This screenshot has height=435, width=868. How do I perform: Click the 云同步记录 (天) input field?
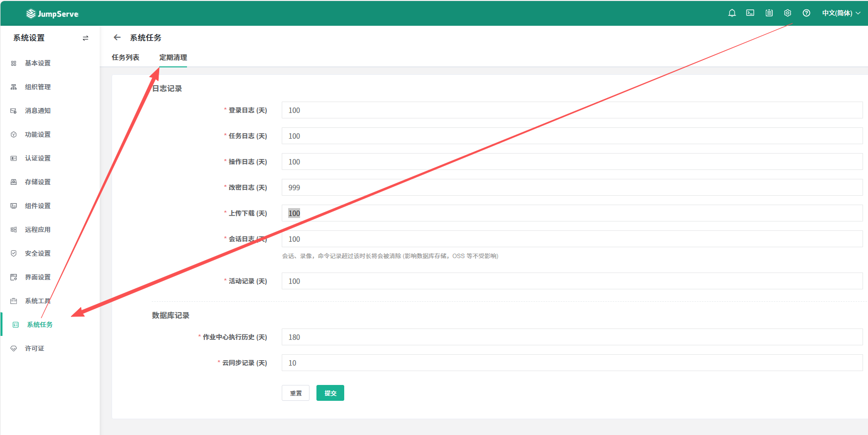571,363
